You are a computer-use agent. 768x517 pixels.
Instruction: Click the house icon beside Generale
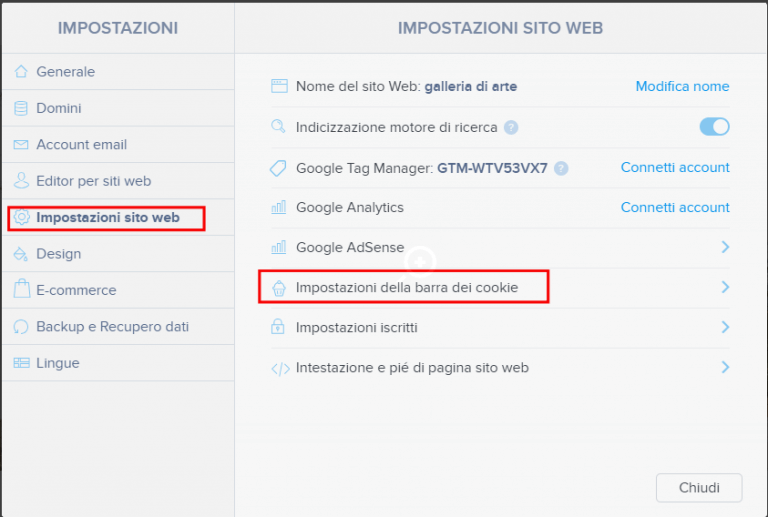point(21,71)
